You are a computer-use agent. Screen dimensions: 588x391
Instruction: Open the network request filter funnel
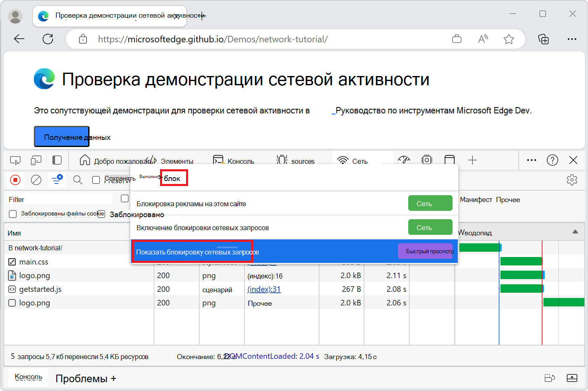[x=57, y=180]
